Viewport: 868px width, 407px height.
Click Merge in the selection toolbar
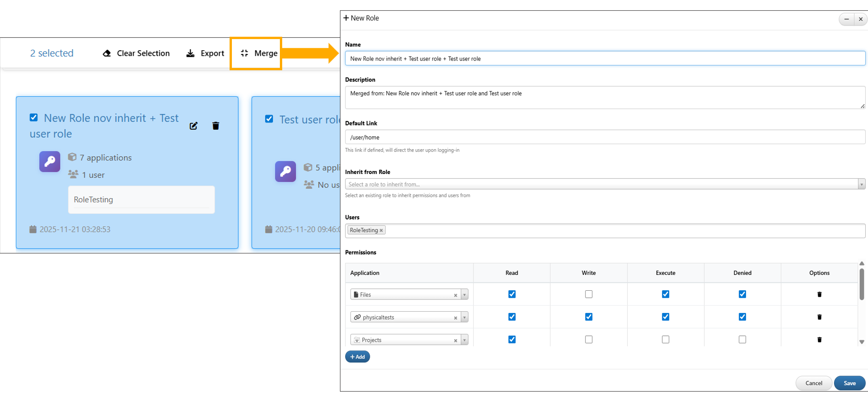259,53
